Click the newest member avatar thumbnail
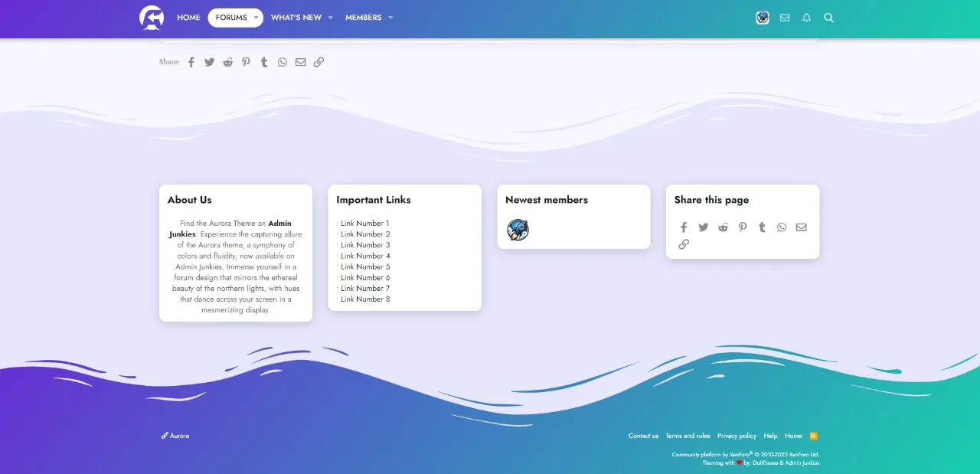 click(518, 229)
